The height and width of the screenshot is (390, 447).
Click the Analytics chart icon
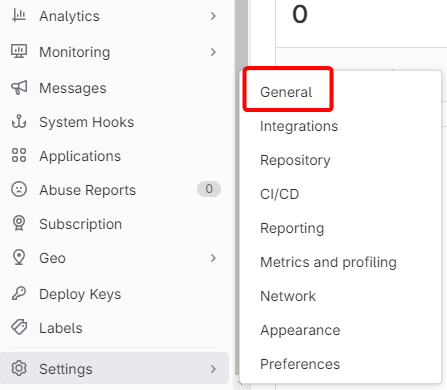tap(19, 16)
